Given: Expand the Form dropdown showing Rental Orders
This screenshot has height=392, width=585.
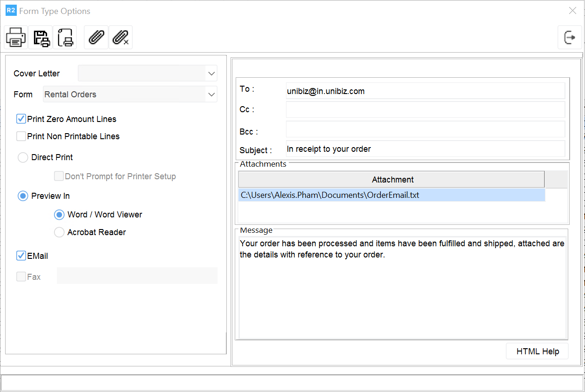Looking at the screenshot, I should [x=211, y=95].
